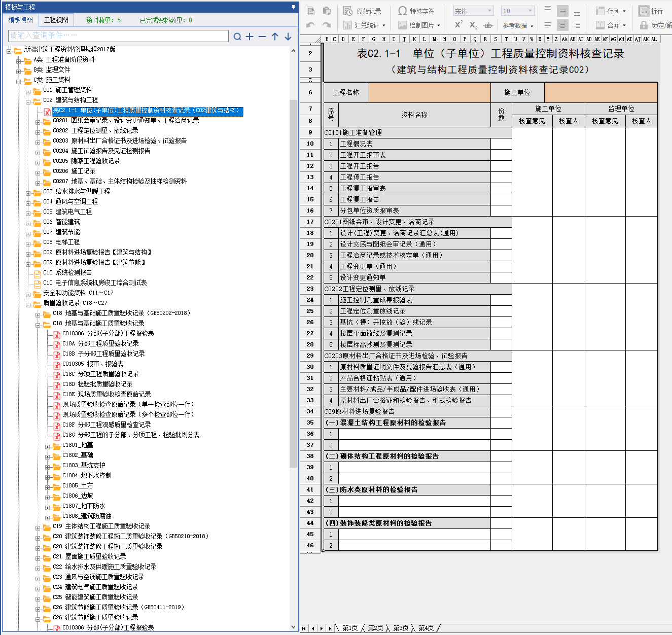Select C0205 隐蔽工程验收记录 folder
This screenshot has width=672, height=635.
pos(86,161)
